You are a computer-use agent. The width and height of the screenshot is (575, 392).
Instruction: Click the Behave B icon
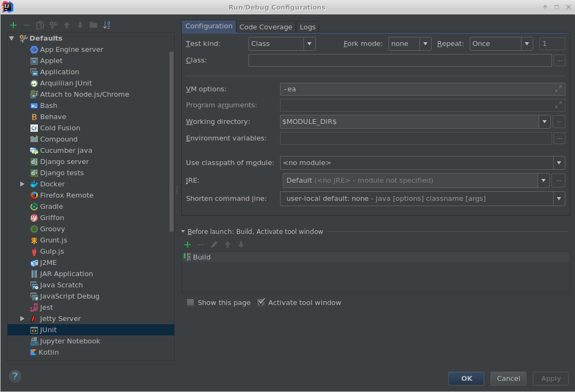click(34, 117)
